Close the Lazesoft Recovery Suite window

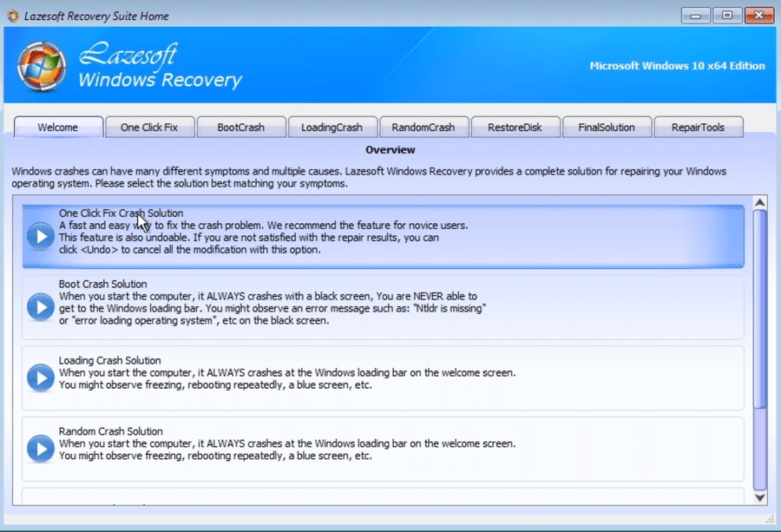[758, 16]
